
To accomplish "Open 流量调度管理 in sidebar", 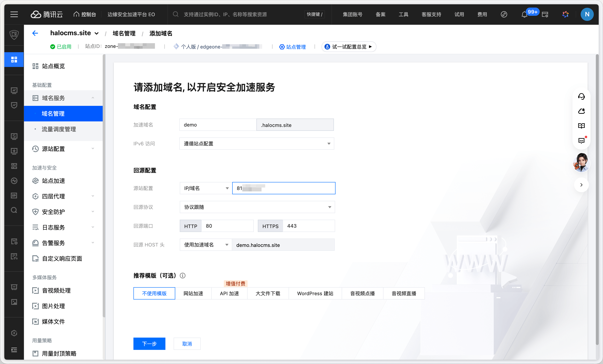I will (x=59, y=129).
